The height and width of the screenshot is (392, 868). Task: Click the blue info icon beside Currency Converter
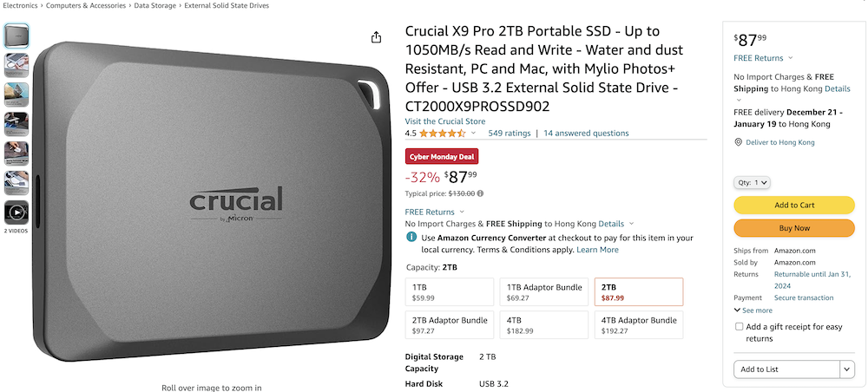pyautogui.click(x=411, y=237)
